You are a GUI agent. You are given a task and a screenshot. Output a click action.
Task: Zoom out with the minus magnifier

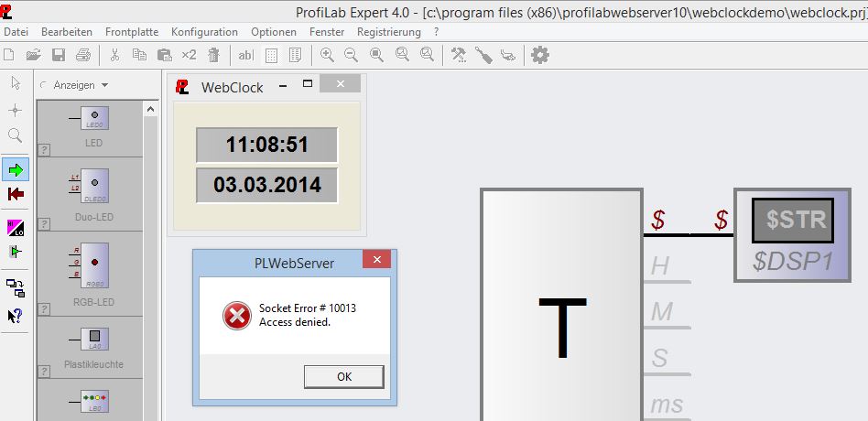pos(351,55)
